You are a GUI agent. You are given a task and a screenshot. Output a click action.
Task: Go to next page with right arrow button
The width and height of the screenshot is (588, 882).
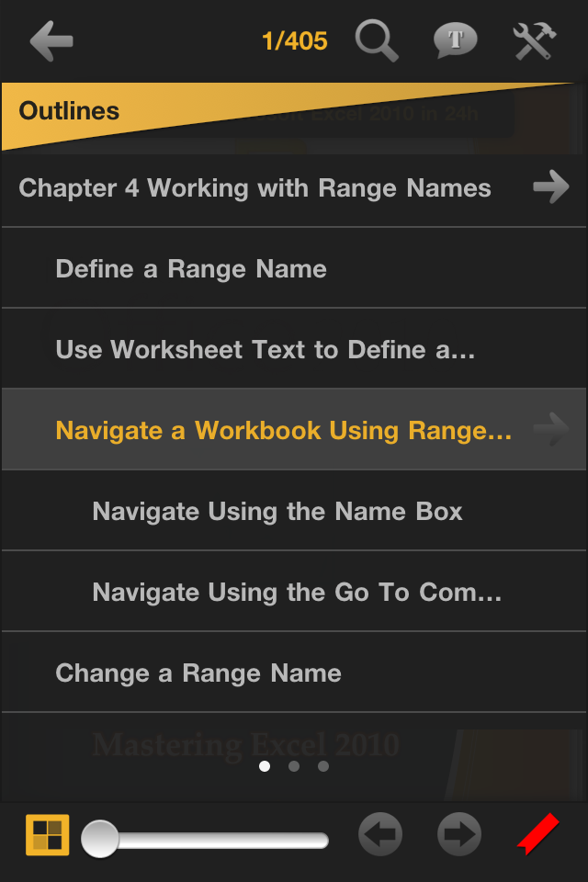pyautogui.click(x=459, y=834)
